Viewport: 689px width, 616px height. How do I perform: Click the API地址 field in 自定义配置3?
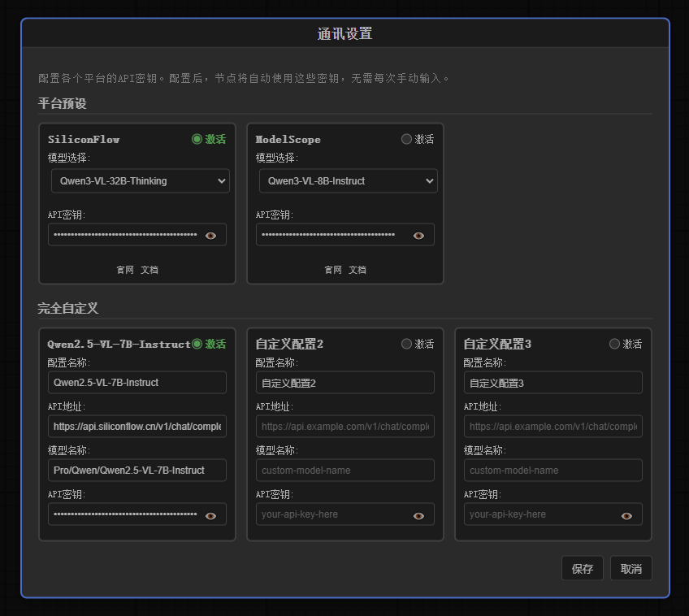[x=552, y=426]
